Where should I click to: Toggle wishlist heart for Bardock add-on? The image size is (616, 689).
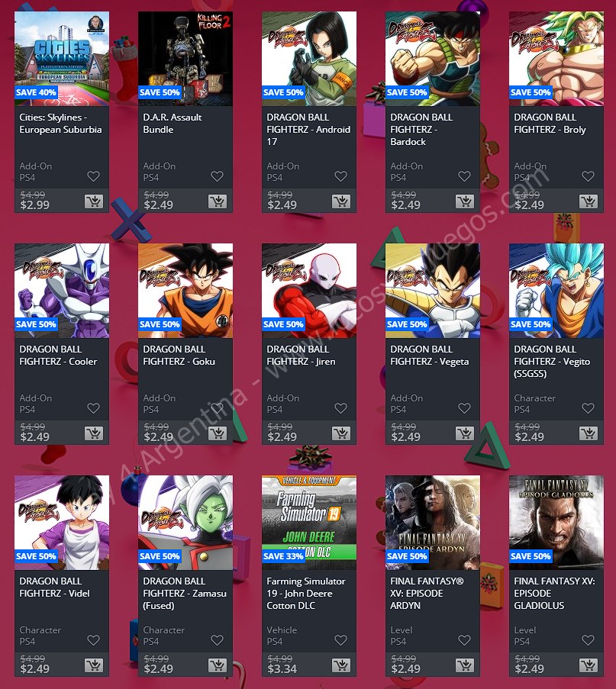click(x=464, y=176)
